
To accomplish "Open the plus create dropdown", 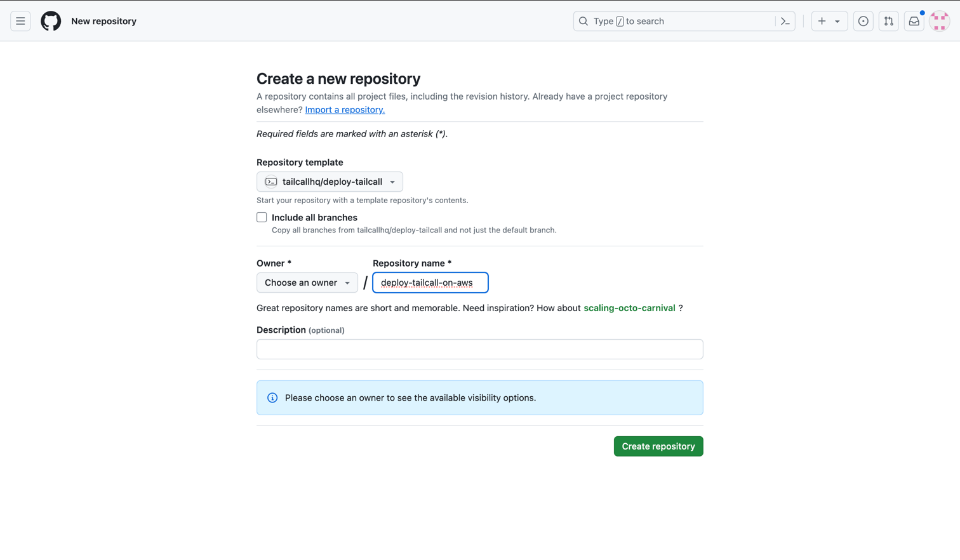I will (x=829, y=21).
